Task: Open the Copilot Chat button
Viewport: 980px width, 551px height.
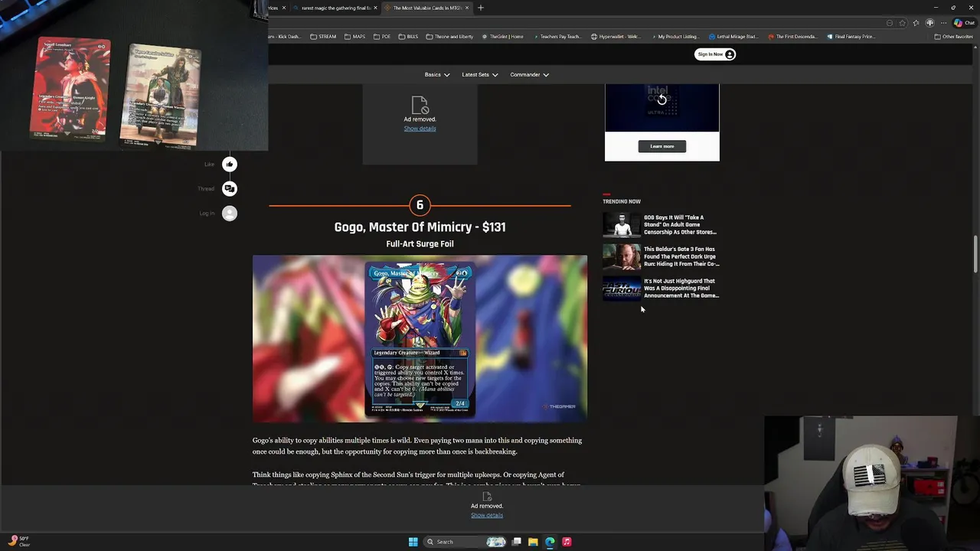Action: 963,23
